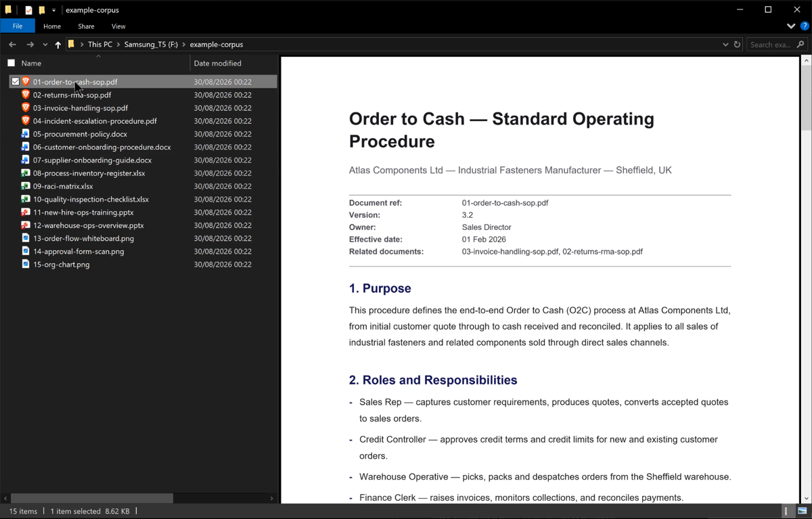Screen dimensions: 812x519
Task: Select the file 02-returns-rma-sop.pdf
Action: point(72,95)
